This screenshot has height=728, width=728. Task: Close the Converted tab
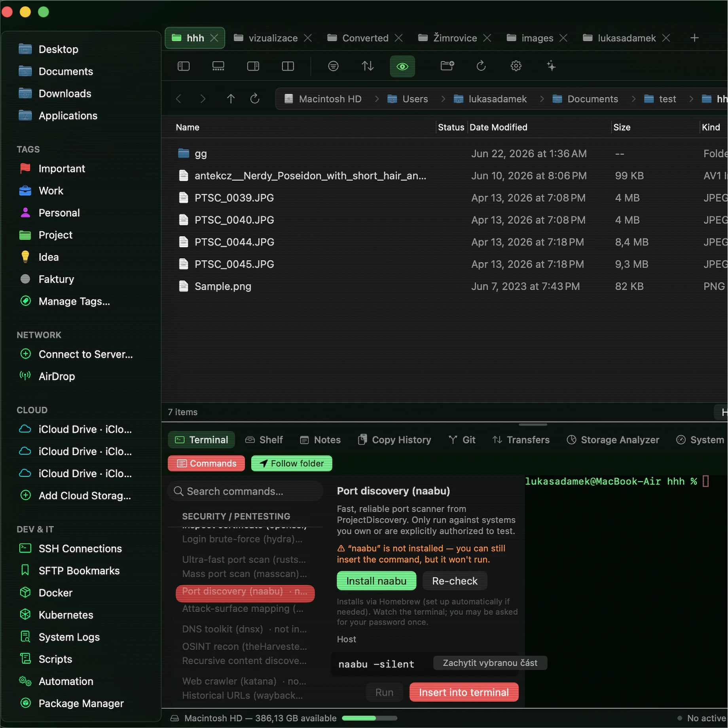[x=399, y=38]
